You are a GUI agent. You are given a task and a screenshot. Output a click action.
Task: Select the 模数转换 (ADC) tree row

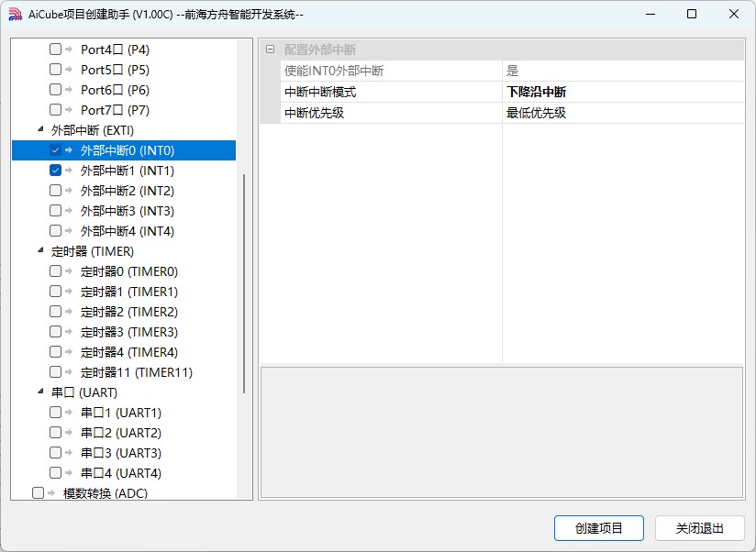[x=106, y=492]
